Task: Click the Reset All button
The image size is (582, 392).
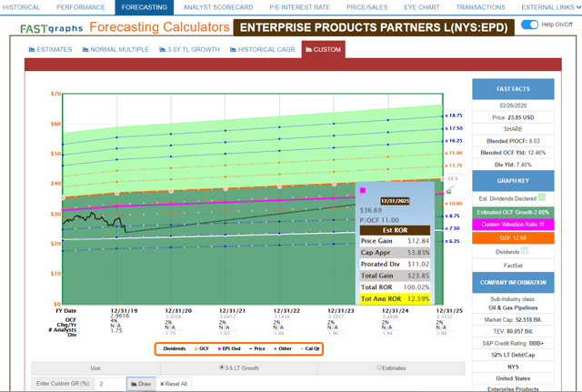Action: tap(174, 384)
